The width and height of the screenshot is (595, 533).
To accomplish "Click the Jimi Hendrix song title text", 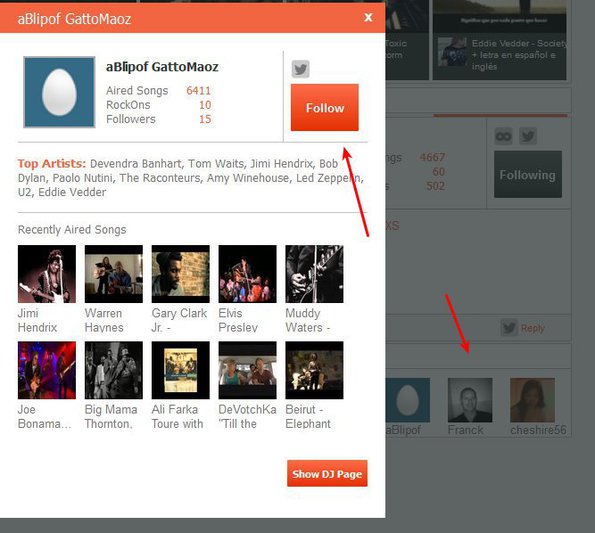I will click(x=37, y=320).
